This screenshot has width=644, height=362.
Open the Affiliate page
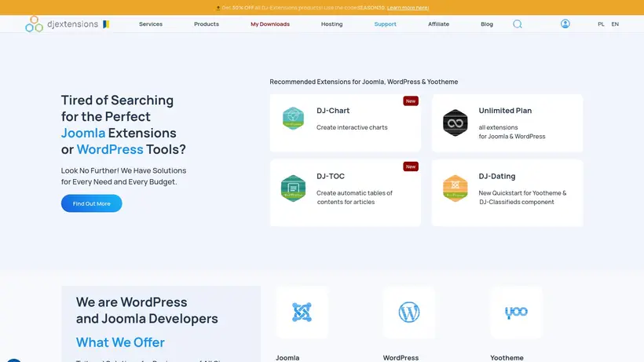(x=439, y=24)
